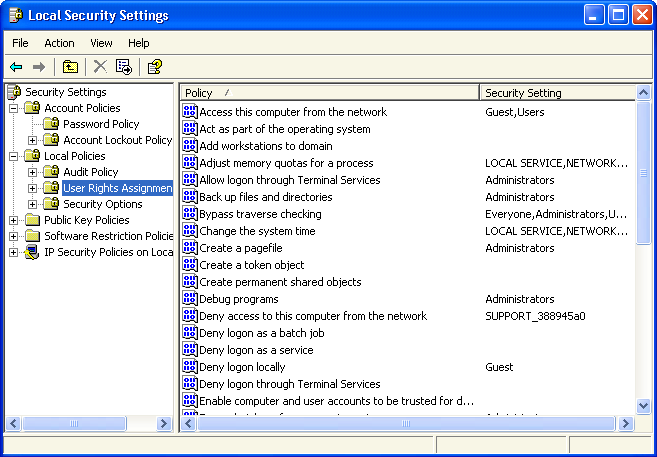Open the Action menu
Image resolution: width=657 pixels, height=457 pixels.
pos(59,43)
